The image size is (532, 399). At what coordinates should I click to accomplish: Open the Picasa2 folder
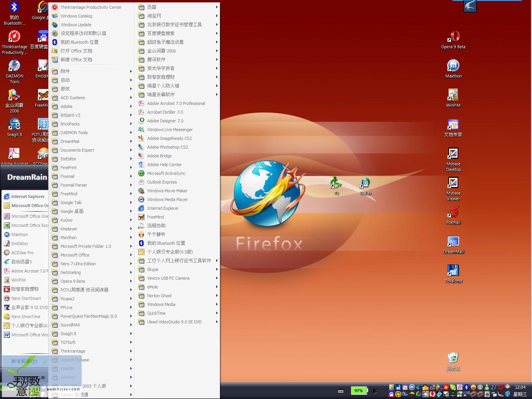[92, 299]
